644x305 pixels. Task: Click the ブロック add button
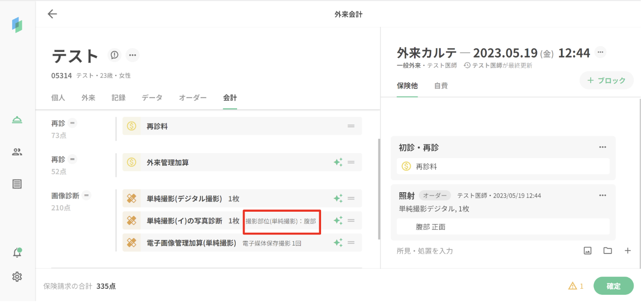coord(606,80)
